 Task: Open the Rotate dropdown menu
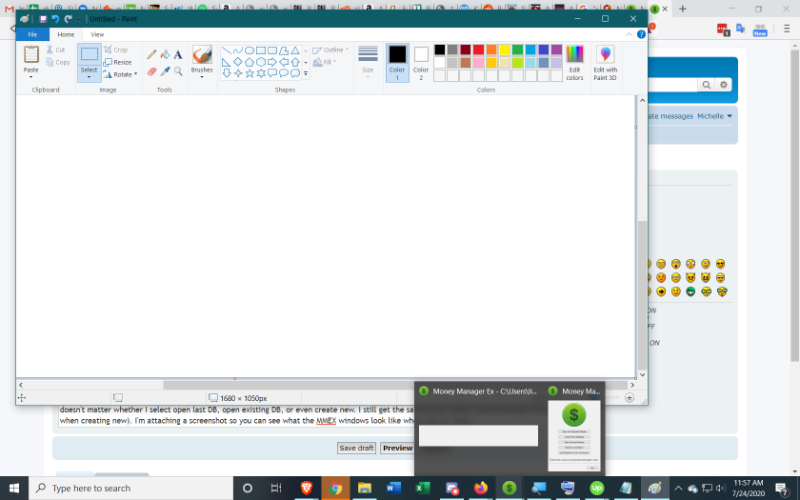click(121, 74)
